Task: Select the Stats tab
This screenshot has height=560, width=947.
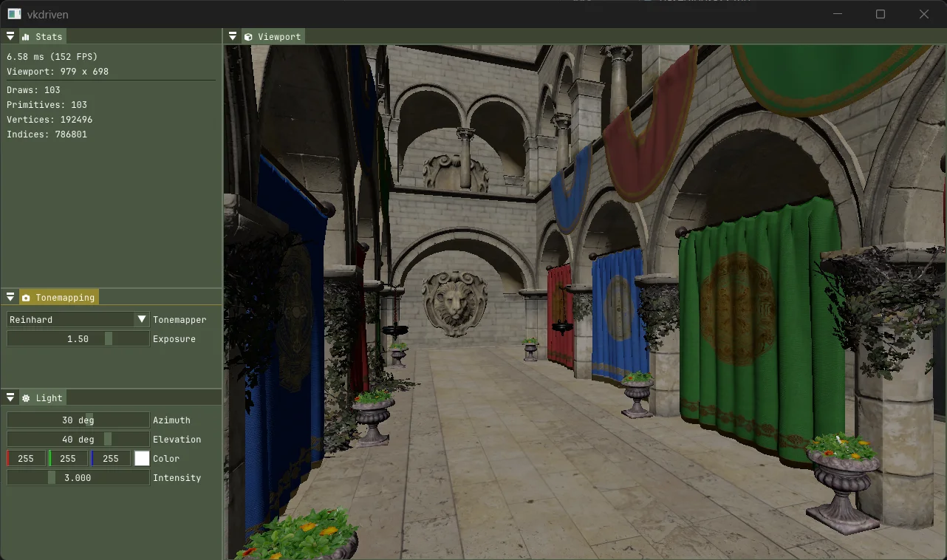Action: pyautogui.click(x=43, y=36)
